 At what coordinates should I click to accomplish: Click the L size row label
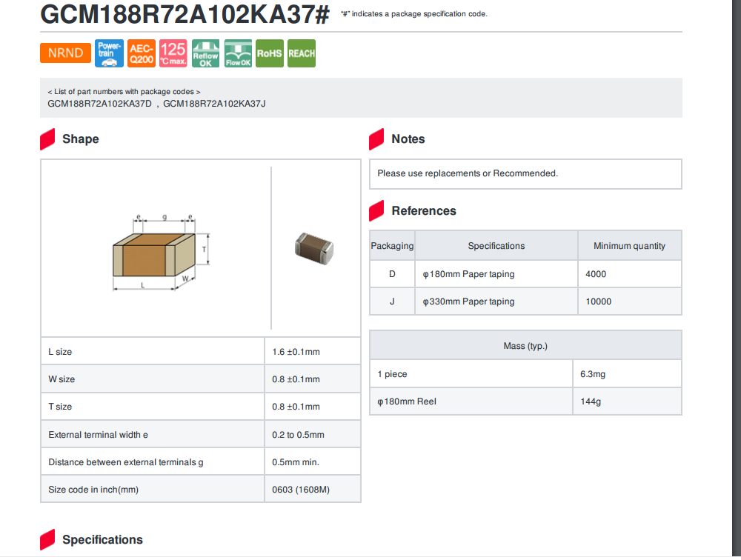[60, 352]
